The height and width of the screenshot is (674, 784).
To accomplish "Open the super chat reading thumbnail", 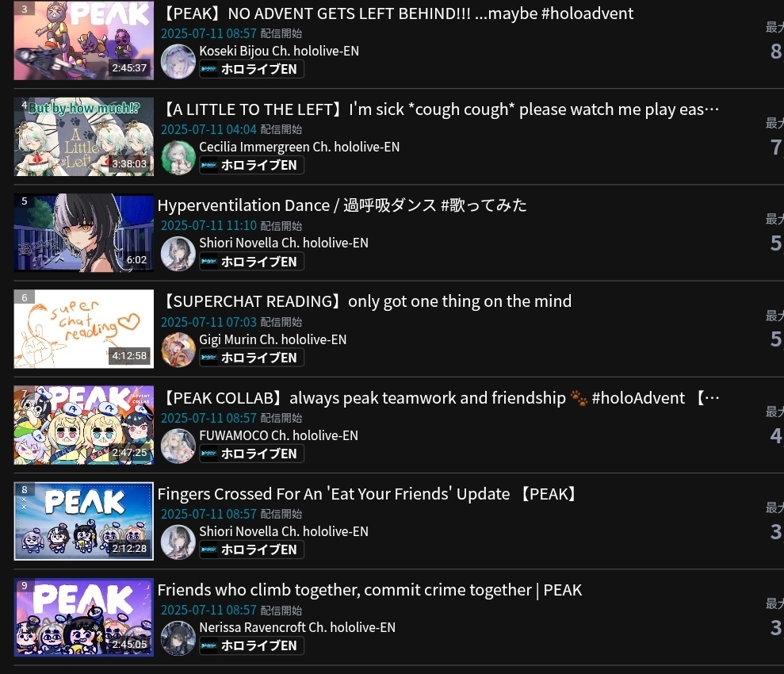I will click(83, 329).
